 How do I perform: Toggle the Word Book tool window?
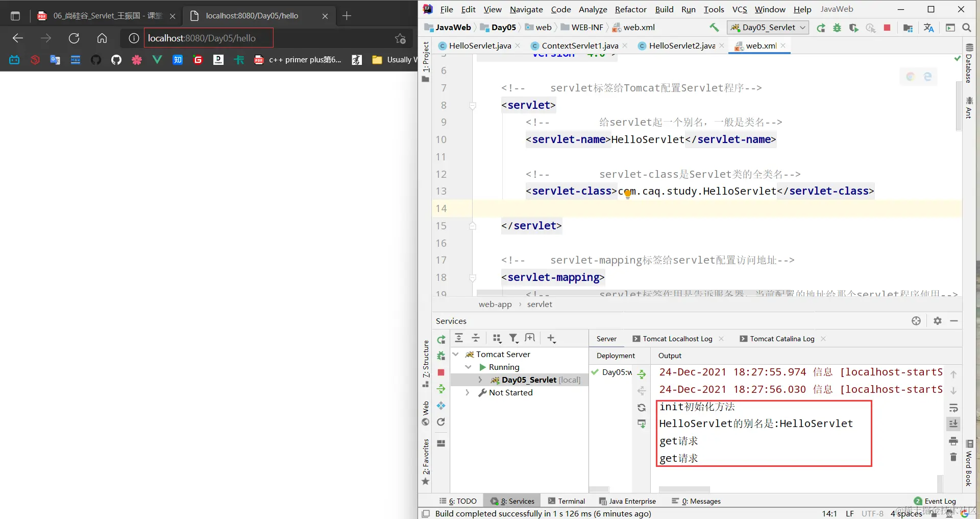tap(969, 463)
